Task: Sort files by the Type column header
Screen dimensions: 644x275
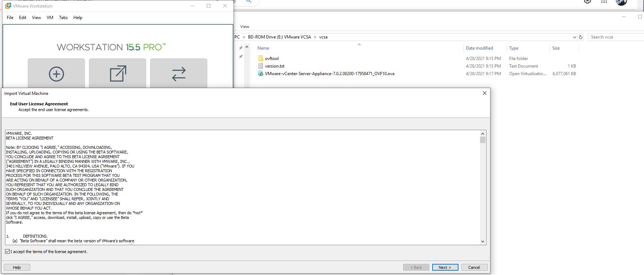Action: click(513, 48)
